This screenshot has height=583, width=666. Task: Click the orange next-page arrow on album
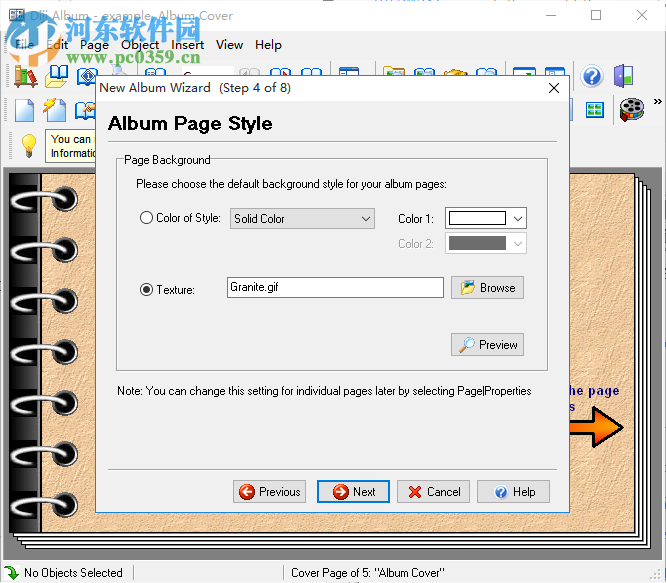click(x=597, y=427)
